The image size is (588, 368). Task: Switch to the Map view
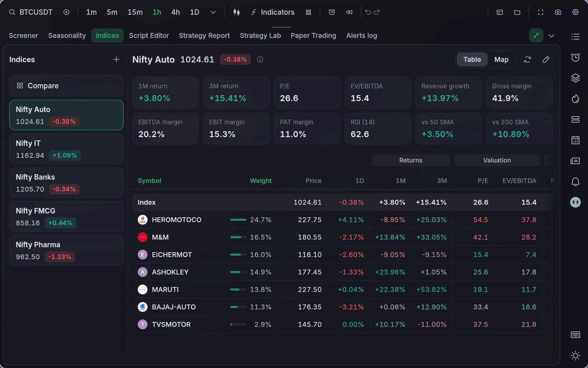point(501,60)
